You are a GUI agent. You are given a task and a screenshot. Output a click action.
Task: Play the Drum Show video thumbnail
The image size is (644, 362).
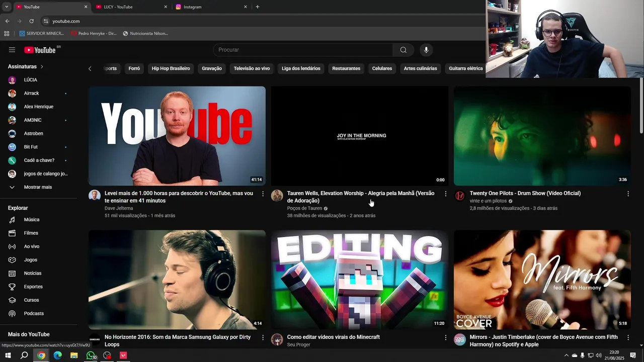(x=542, y=136)
